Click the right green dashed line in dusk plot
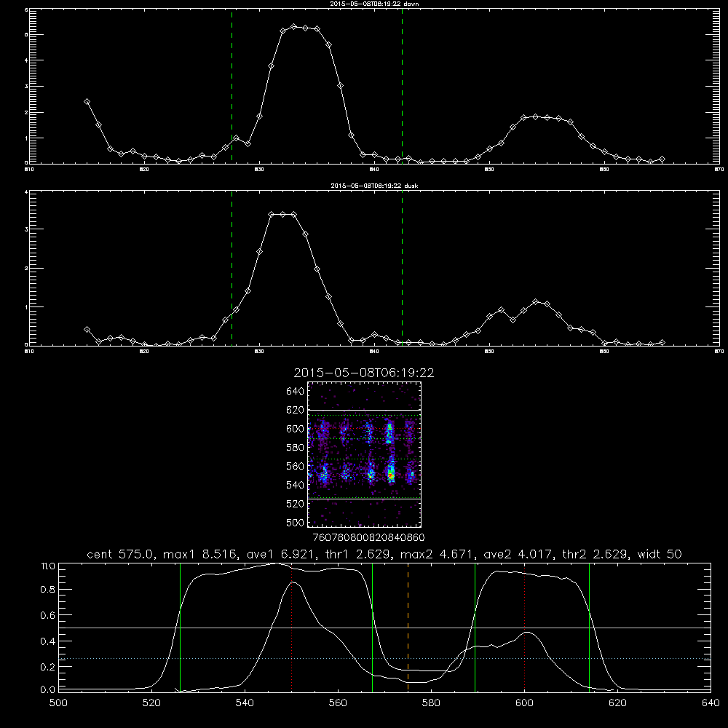Viewport: 728px width, 728px height. (402, 268)
